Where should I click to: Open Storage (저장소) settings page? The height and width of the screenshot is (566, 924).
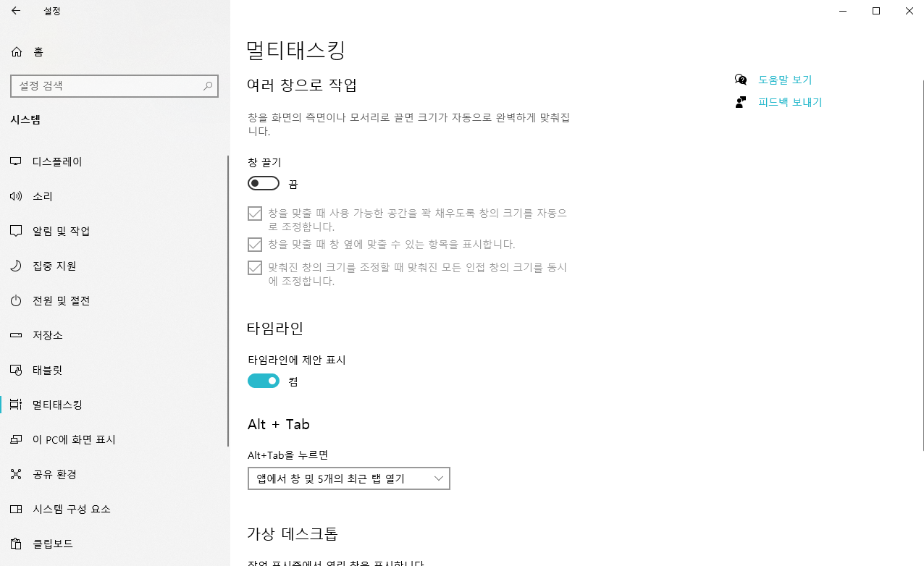48,335
